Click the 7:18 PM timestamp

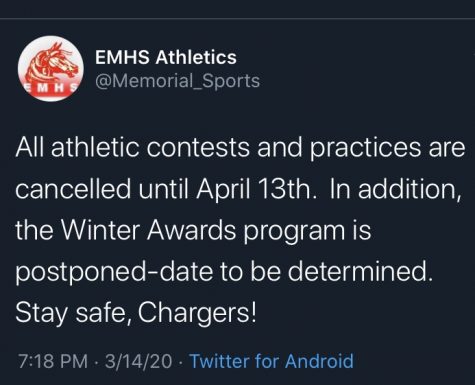(x=53, y=362)
